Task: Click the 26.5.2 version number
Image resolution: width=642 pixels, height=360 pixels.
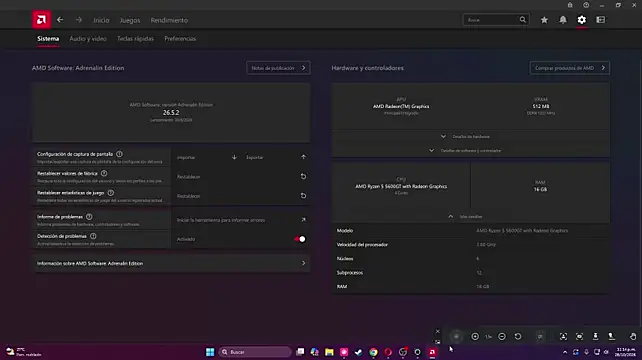Action: pyautogui.click(x=171, y=112)
